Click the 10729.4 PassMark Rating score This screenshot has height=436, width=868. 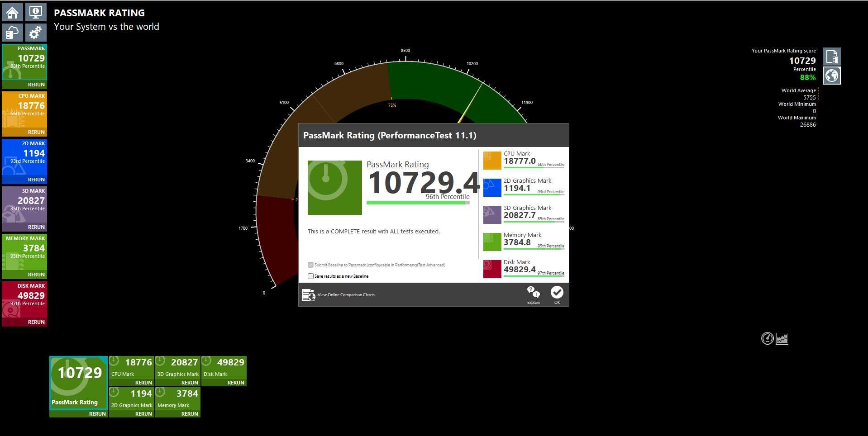pos(424,183)
